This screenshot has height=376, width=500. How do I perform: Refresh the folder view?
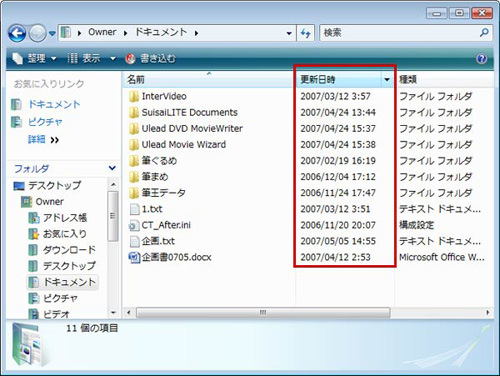coord(306,33)
